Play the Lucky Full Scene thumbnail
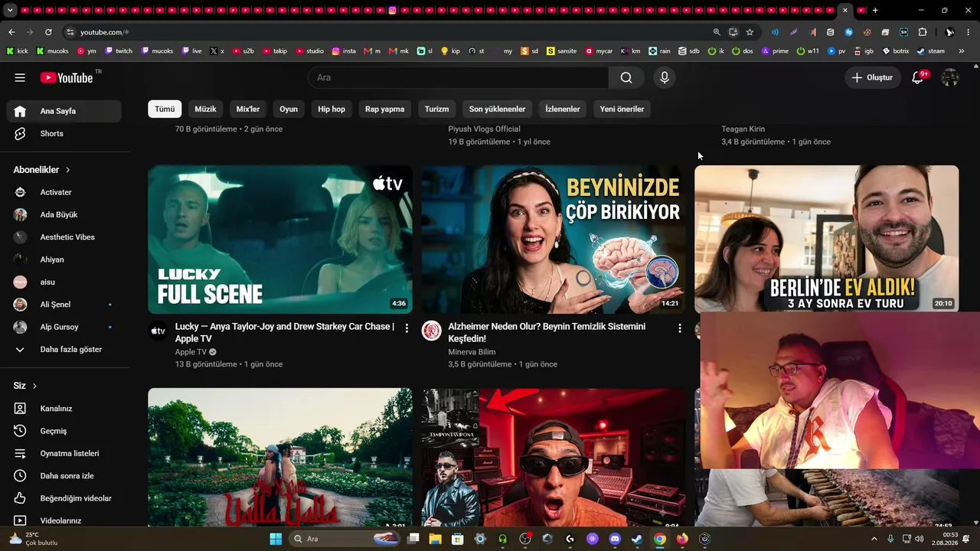Screen dimensions: 980x551 pos(280,240)
